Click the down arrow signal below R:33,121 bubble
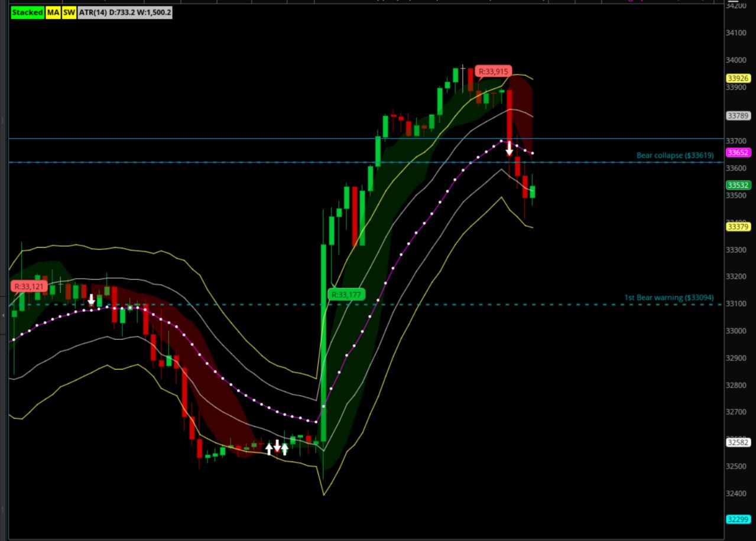This screenshot has width=756, height=541. point(91,299)
